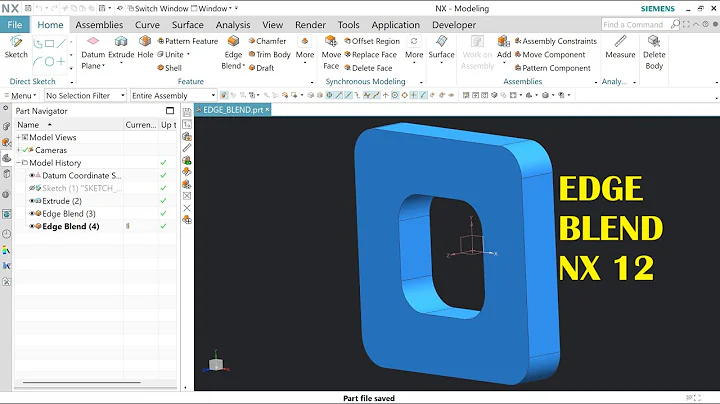The width and height of the screenshot is (720, 404).
Task: Select the Extrude tool
Action: [x=121, y=47]
